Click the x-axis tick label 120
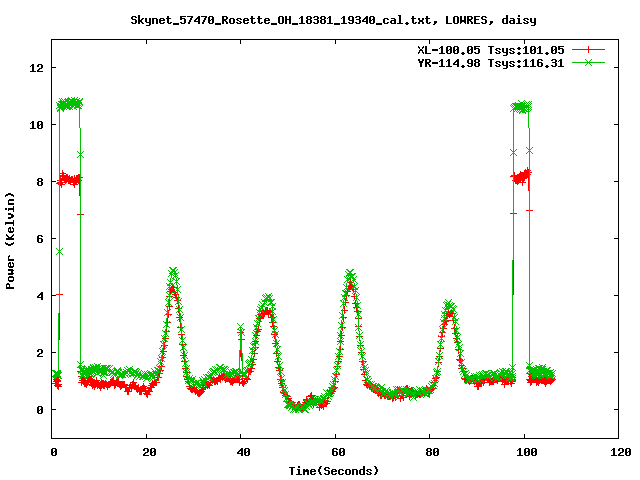 point(621,452)
